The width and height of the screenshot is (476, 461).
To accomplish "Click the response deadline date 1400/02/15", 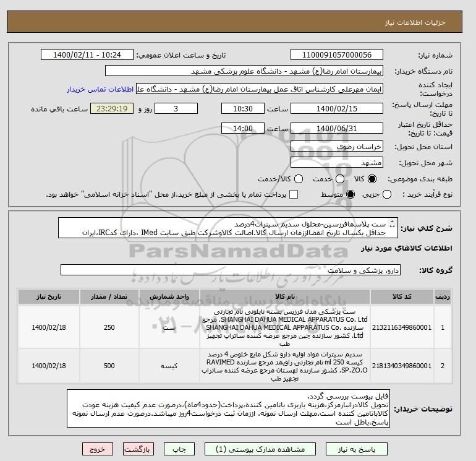I will click(x=337, y=108).
